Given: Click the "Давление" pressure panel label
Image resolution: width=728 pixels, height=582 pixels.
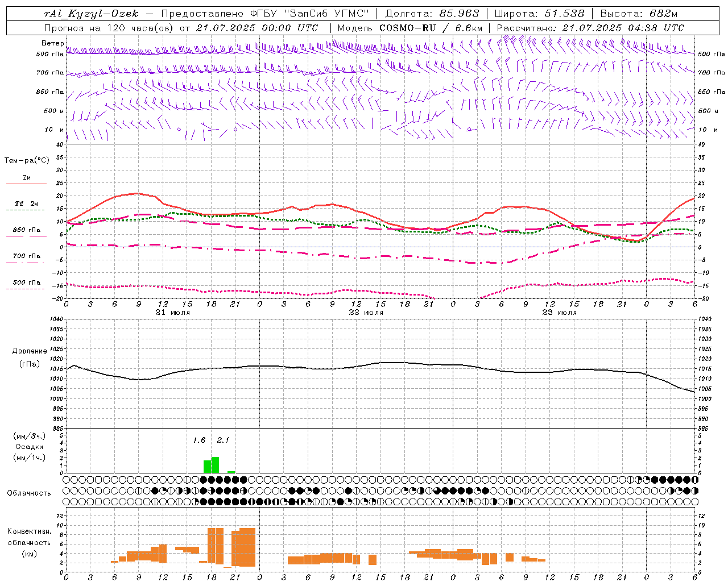Looking at the screenshot, I should (x=30, y=351).
